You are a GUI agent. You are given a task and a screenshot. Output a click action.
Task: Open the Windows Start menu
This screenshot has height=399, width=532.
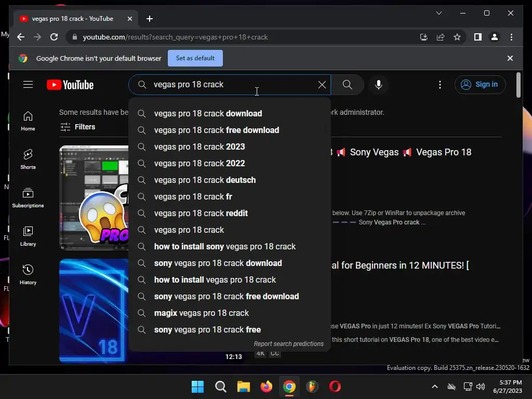click(197, 387)
